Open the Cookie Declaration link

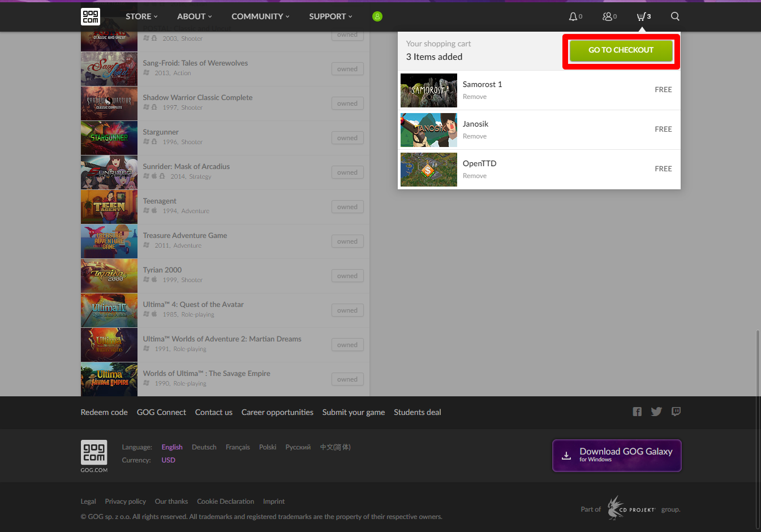(225, 501)
